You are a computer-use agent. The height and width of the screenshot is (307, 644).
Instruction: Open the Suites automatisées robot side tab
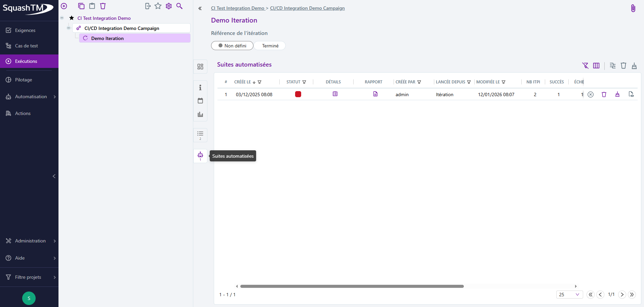pos(200,156)
